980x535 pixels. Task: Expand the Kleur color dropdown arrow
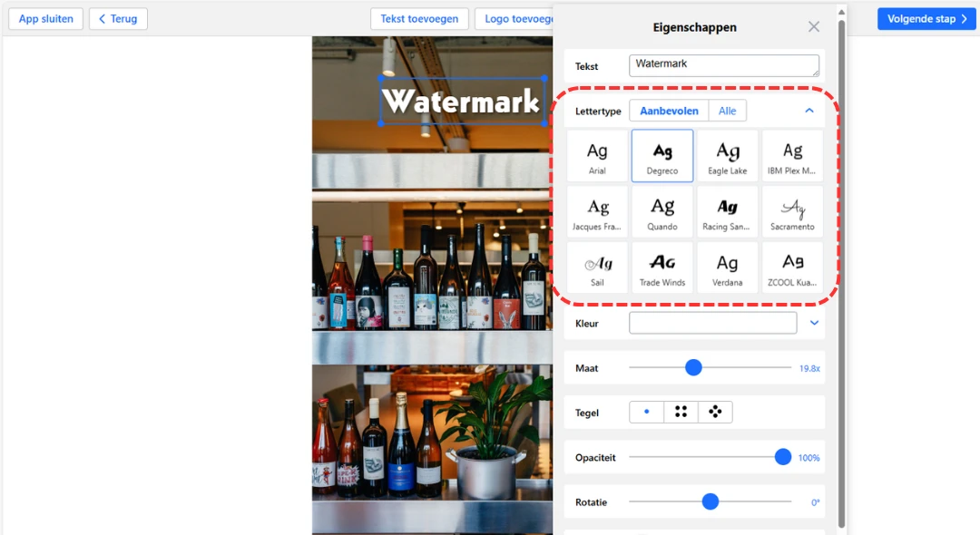814,323
